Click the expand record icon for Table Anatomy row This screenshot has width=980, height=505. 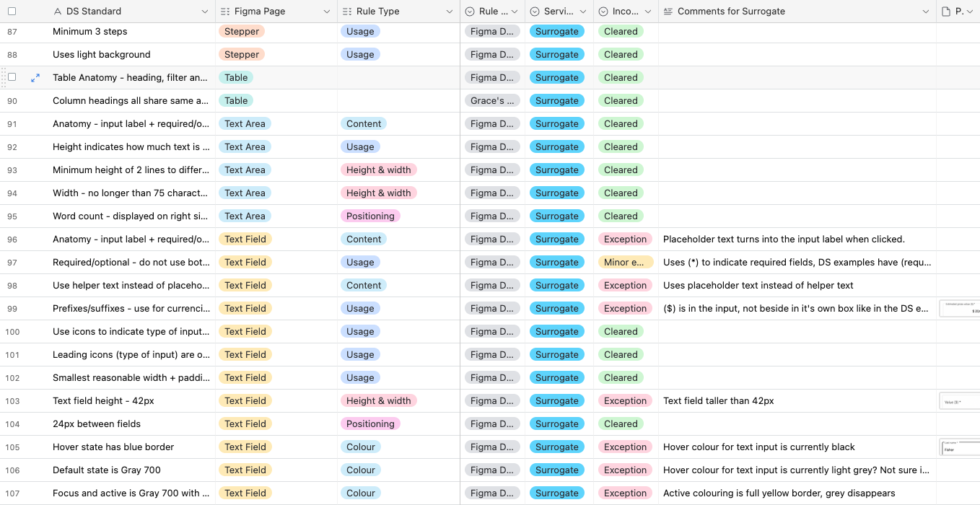(35, 78)
